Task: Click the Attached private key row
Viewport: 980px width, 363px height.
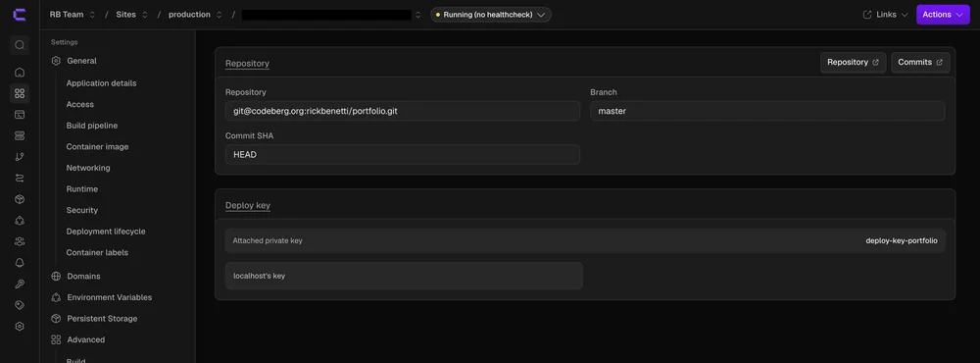Action: [585, 240]
